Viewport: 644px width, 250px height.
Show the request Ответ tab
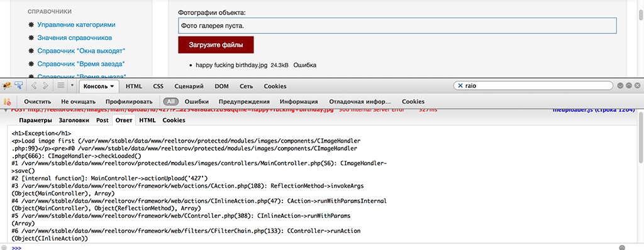(x=124, y=120)
